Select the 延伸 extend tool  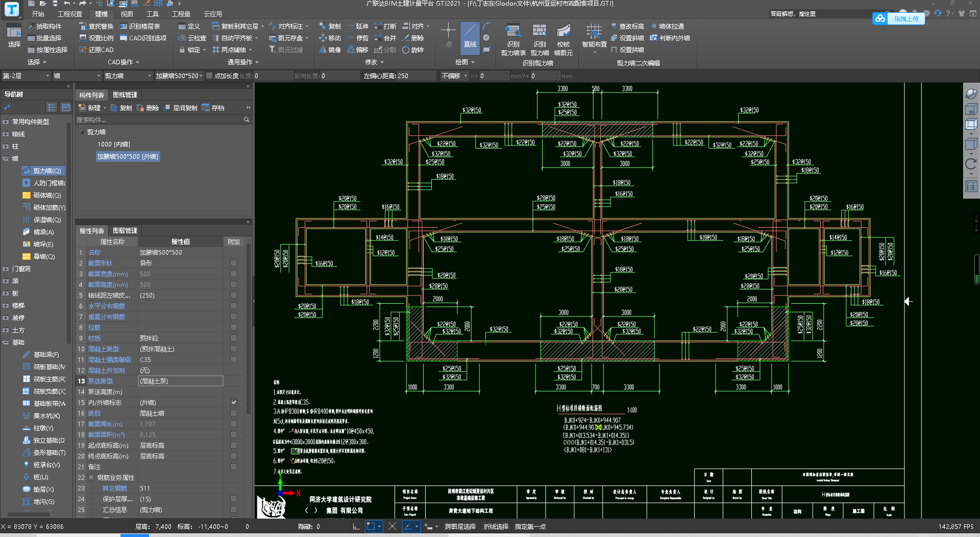click(x=357, y=26)
